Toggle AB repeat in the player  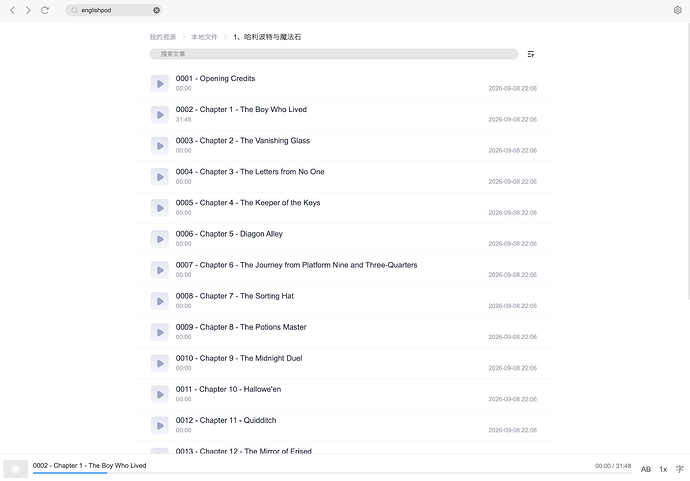[x=646, y=470]
